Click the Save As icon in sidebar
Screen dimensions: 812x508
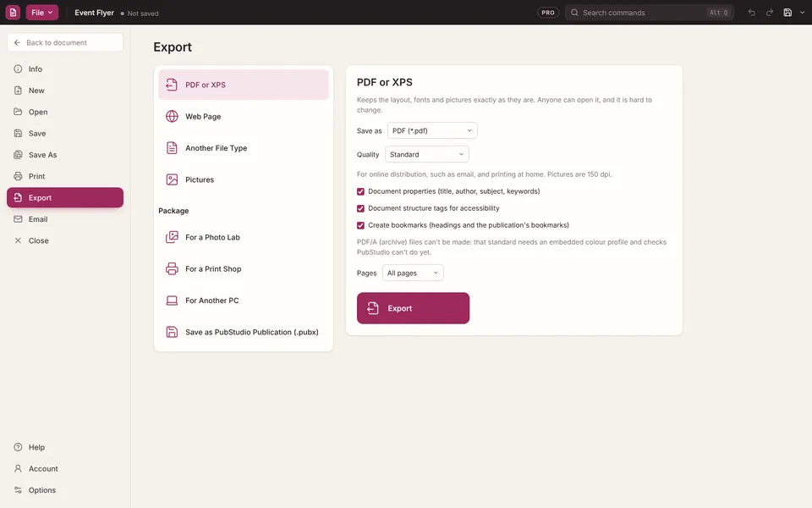(18, 154)
